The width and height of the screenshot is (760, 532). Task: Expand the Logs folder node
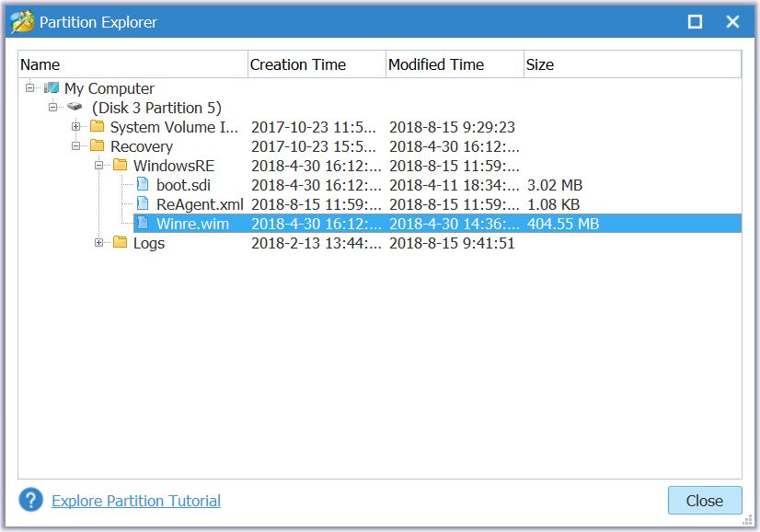[98, 242]
